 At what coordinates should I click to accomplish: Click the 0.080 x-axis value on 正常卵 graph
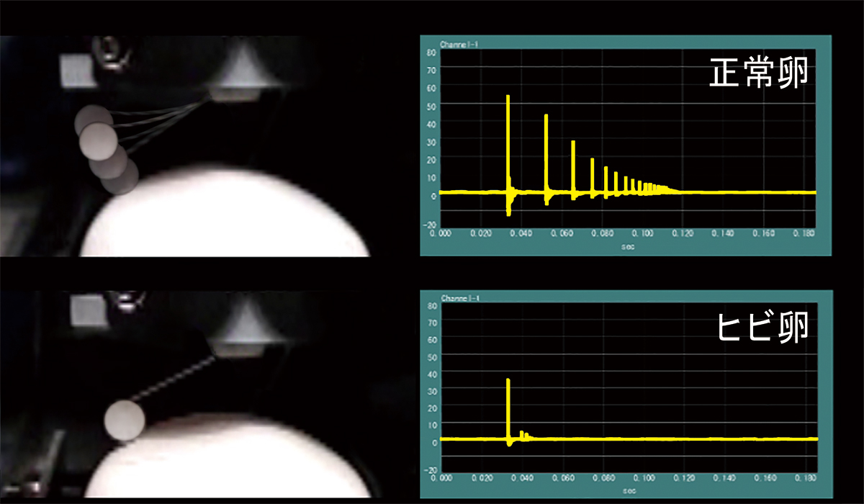603,233
